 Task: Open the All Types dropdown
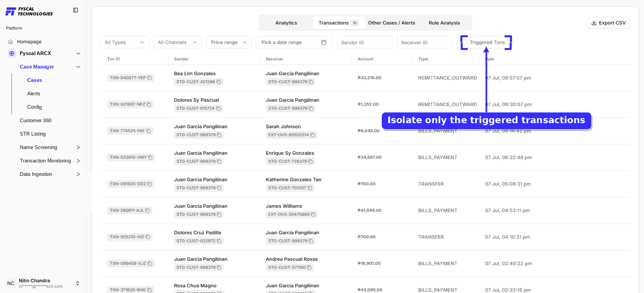[x=125, y=42]
